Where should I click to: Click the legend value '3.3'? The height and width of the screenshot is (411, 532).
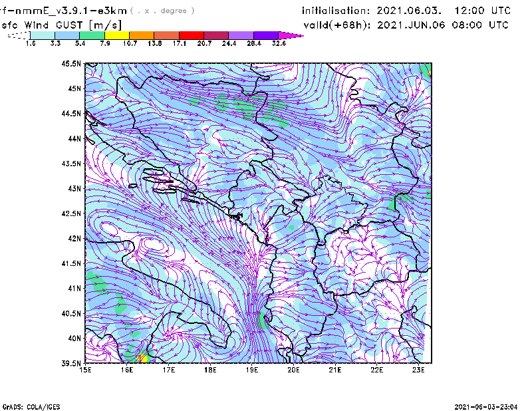pos(55,43)
